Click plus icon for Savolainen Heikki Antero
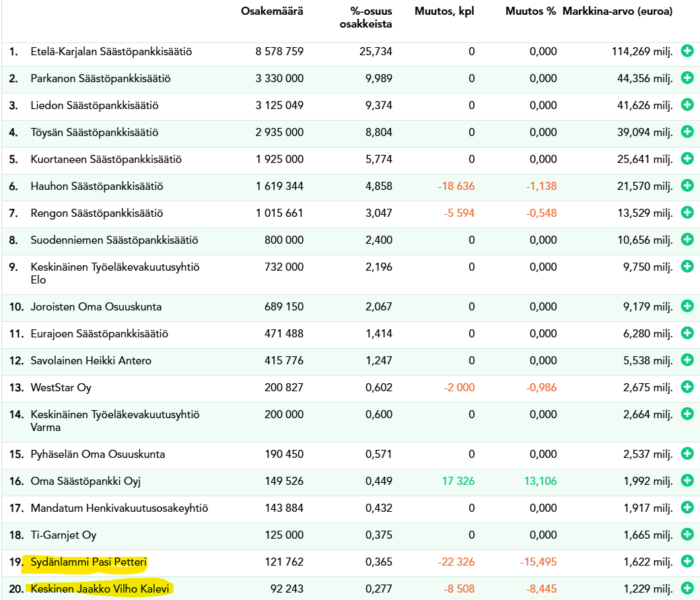 coord(687,360)
